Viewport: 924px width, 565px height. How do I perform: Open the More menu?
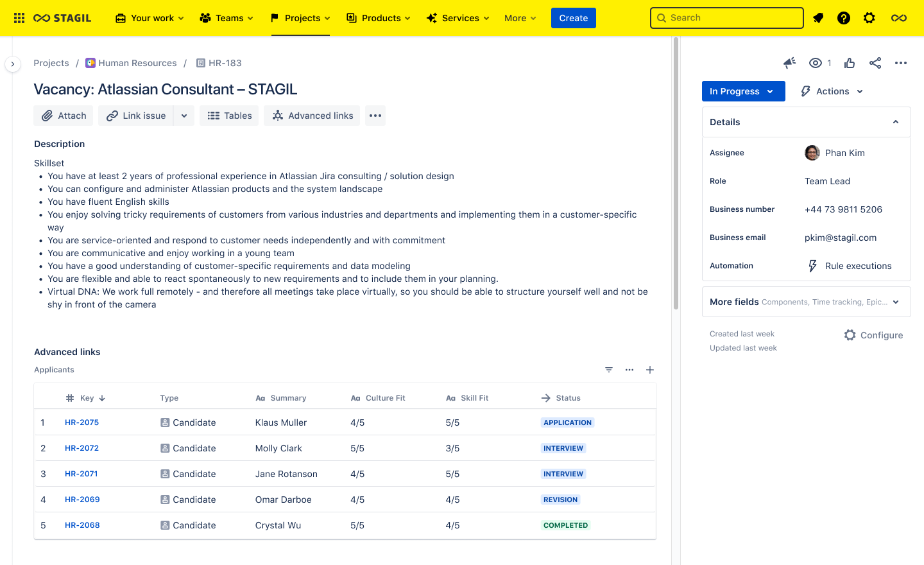pyautogui.click(x=520, y=18)
